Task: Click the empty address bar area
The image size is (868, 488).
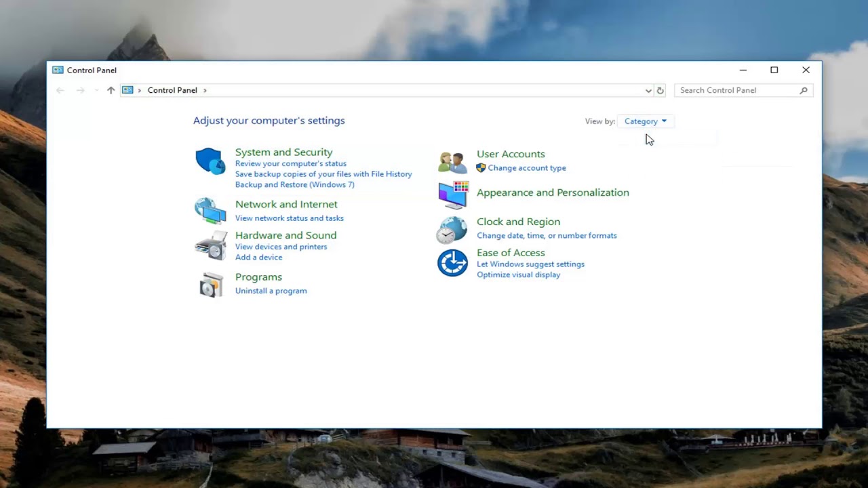Action: pyautogui.click(x=424, y=90)
